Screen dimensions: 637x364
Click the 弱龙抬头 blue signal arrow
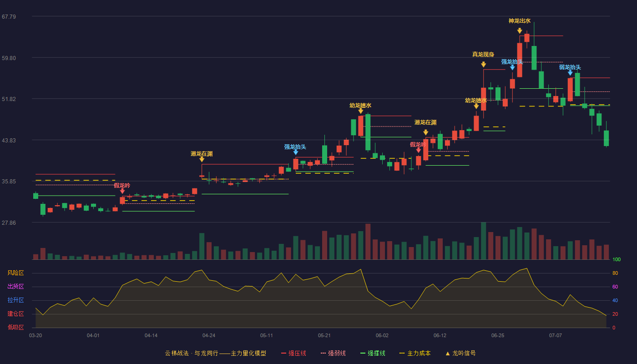pyautogui.click(x=570, y=73)
